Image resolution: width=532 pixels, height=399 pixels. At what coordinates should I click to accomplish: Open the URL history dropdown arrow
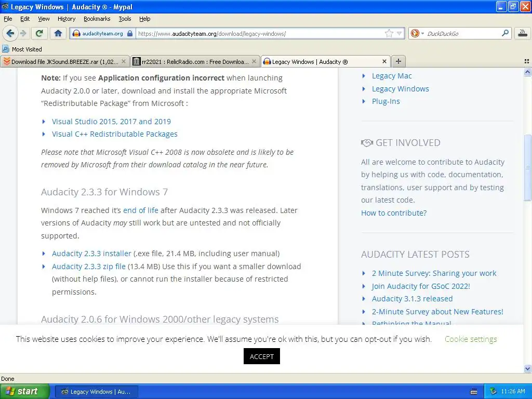(x=400, y=33)
